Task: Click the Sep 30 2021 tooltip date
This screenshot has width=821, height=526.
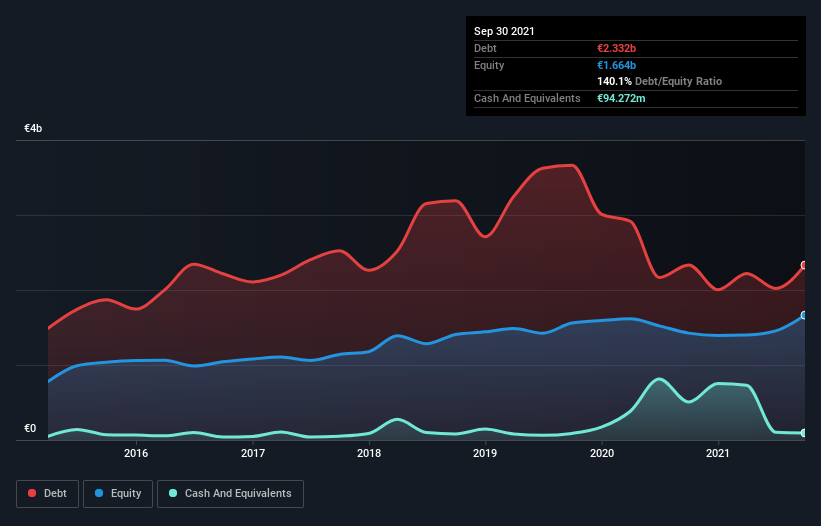Action: coord(504,31)
